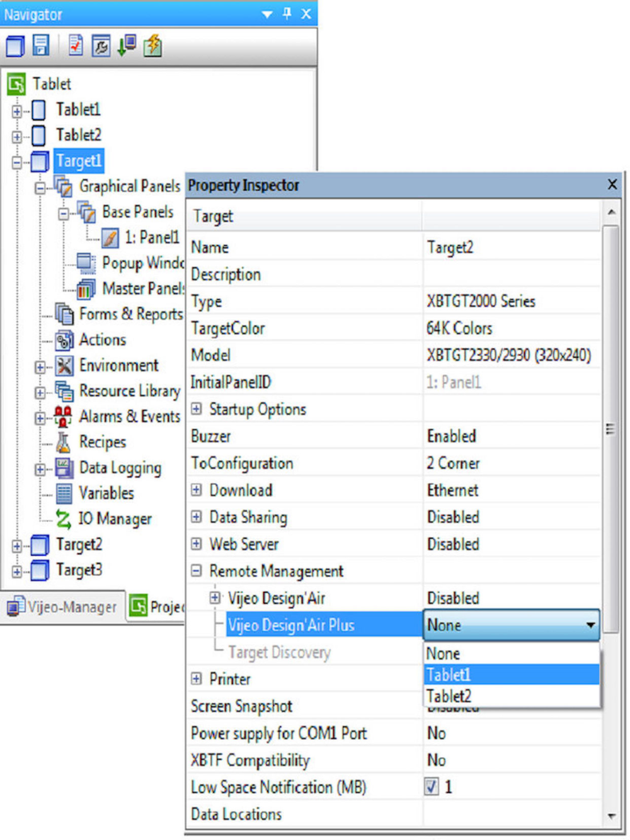The image size is (630, 840).
Task: Expand the Printer property group
Action: [x=197, y=678]
